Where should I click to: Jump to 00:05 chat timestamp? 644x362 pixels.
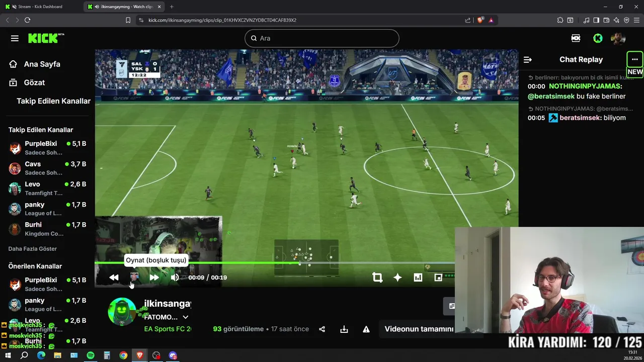[536, 118]
